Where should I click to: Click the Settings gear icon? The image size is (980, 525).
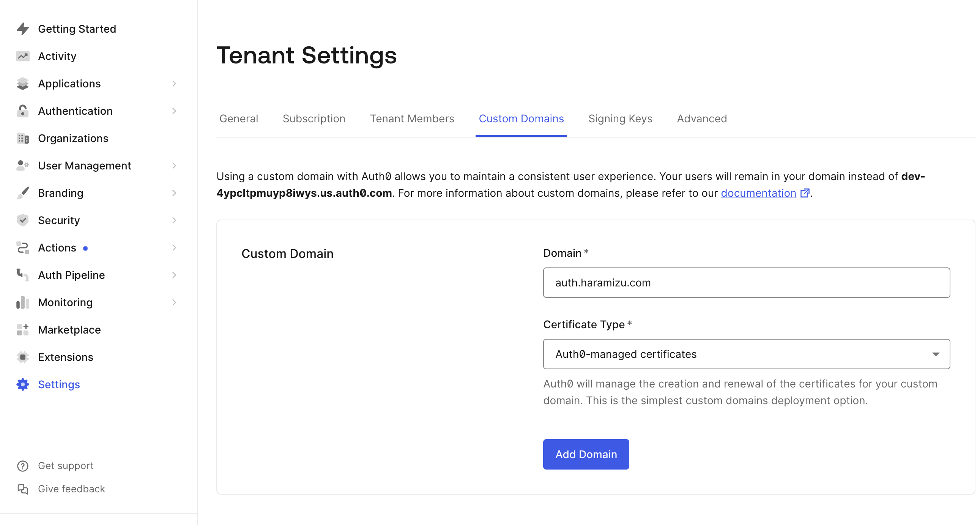23,384
